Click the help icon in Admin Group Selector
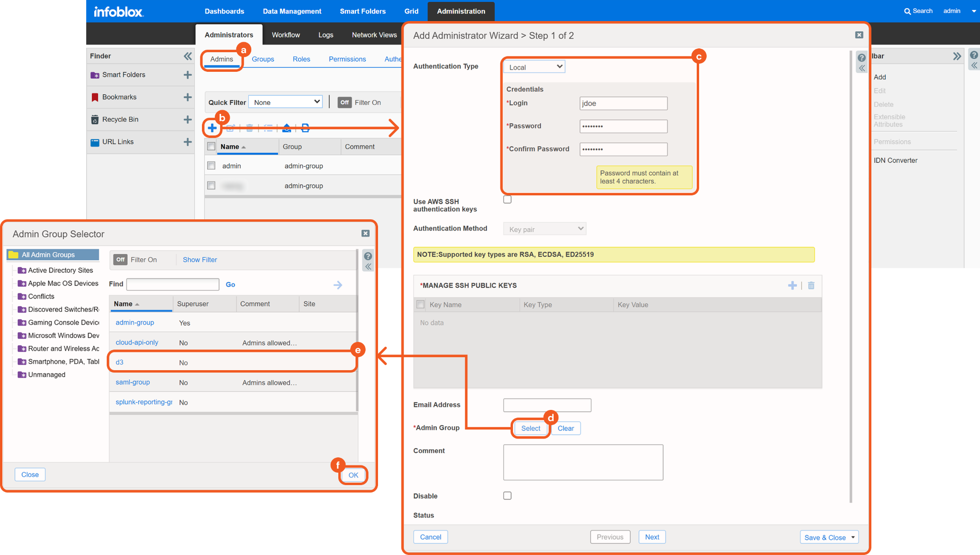 coord(368,256)
